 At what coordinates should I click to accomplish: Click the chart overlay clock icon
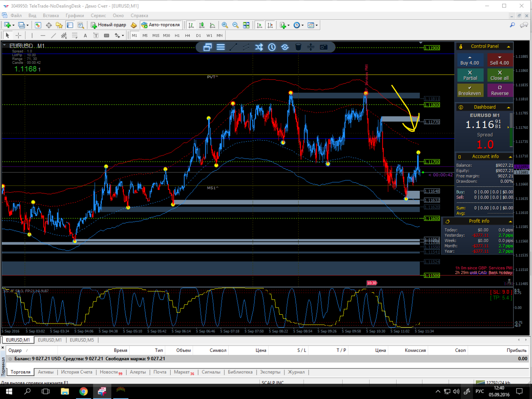coord(272,47)
